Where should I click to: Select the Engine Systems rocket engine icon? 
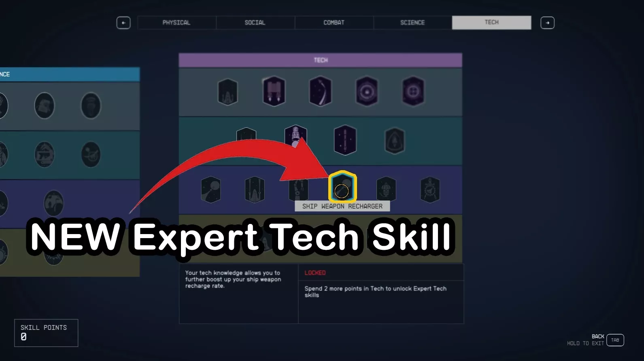(x=295, y=137)
